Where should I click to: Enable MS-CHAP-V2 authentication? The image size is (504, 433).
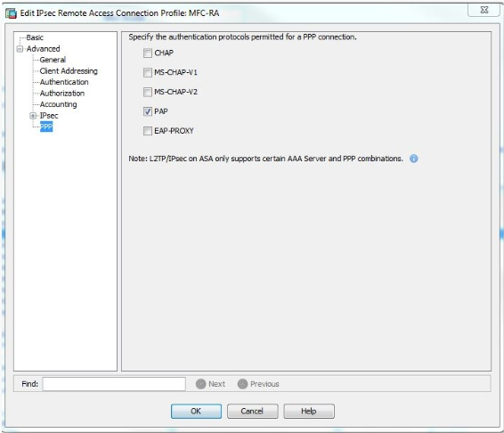tap(148, 92)
